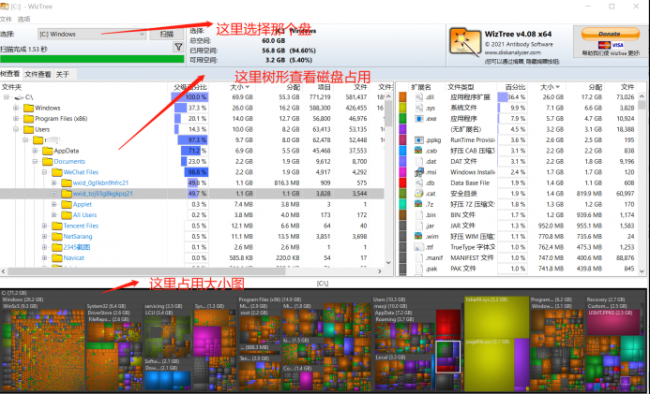This screenshot has height=394, width=650.
Task: Switch to the 树查看 tab
Action: pyautogui.click(x=10, y=74)
